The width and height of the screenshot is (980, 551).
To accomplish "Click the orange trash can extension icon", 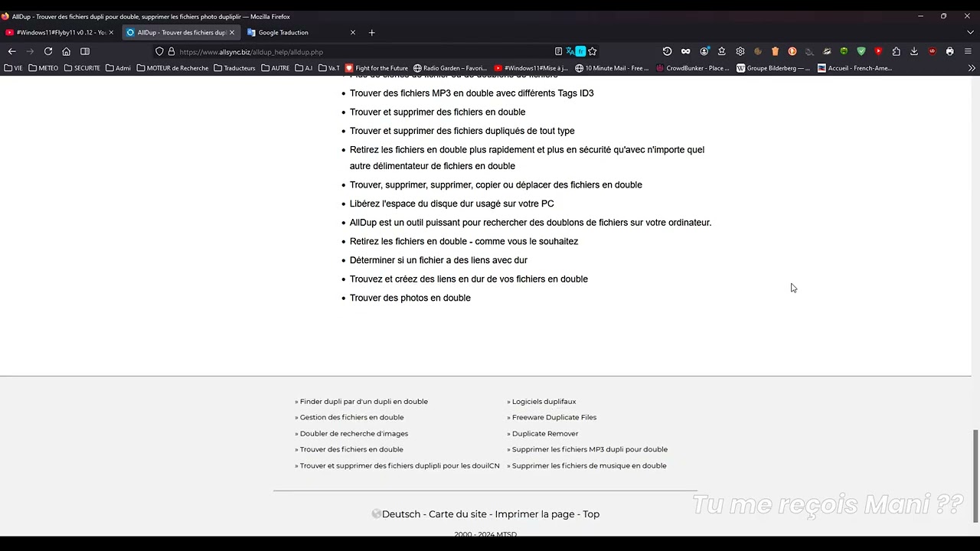I will pyautogui.click(x=775, y=51).
